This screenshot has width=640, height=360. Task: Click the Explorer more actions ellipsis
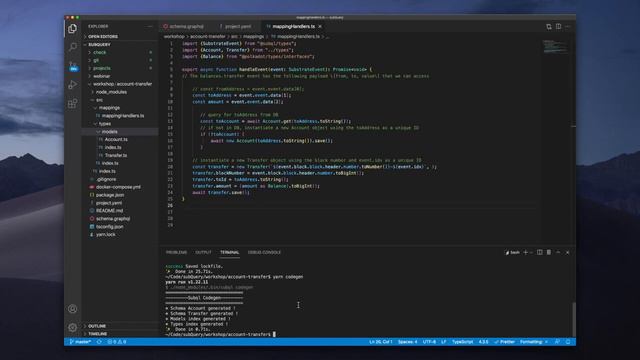click(x=150, y=27)
